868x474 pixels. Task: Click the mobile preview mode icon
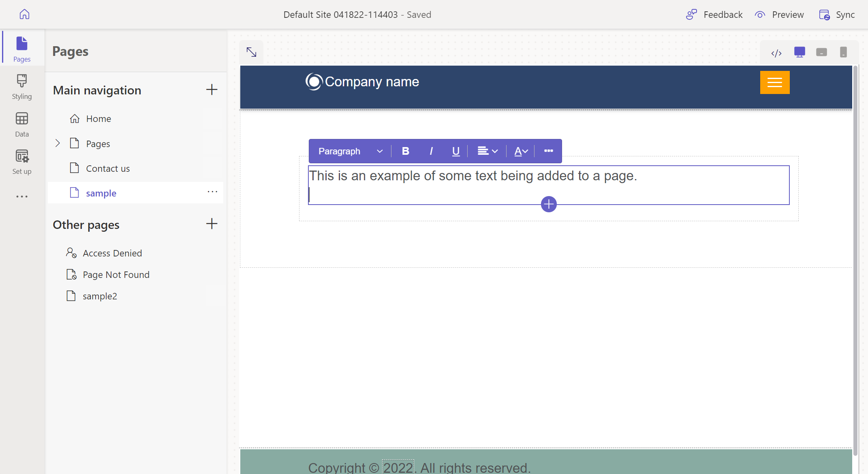[842, 51]
